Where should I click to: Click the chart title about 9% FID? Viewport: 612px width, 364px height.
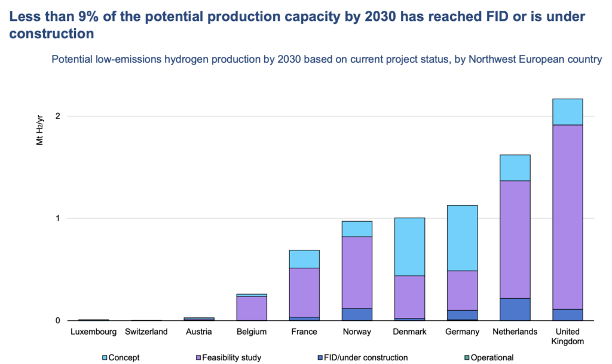click(x=297, y=25)
